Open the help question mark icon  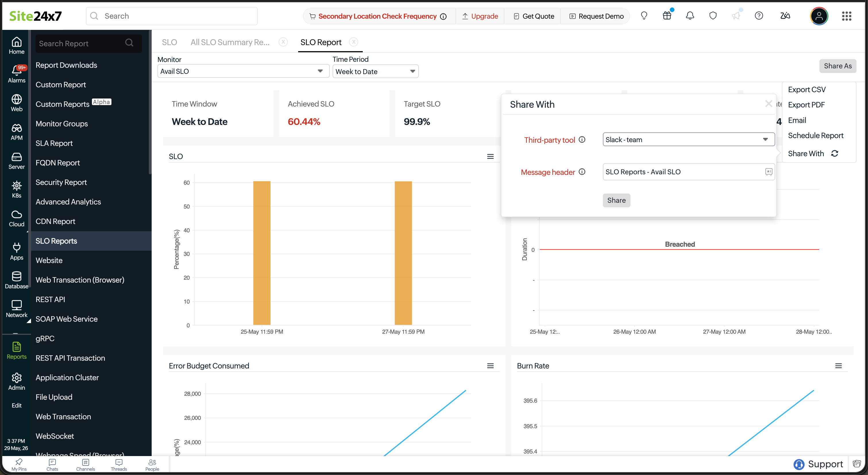759,16
